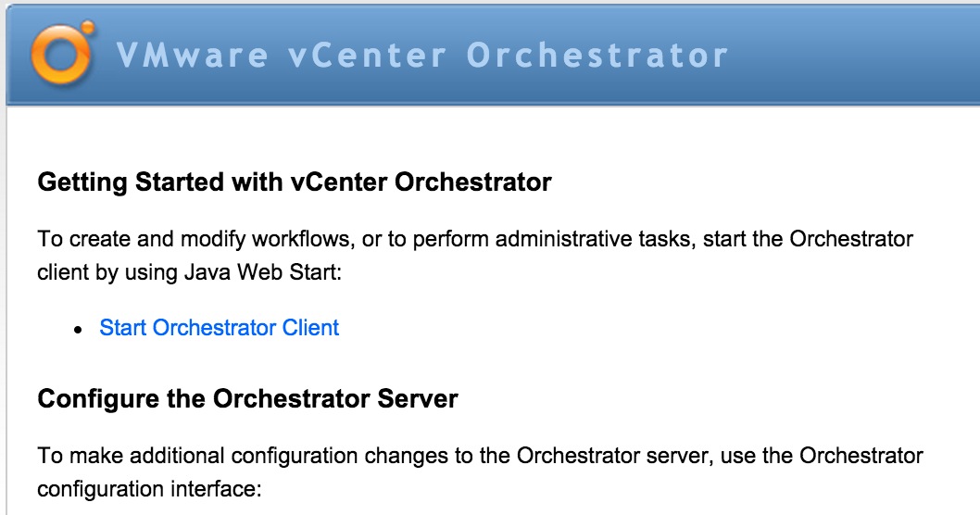The width and height of the screenshot is (980, 515).
Task: Click the word Orchestrator in the banner title
Action: pyautogui.click(x=597, y=56)
